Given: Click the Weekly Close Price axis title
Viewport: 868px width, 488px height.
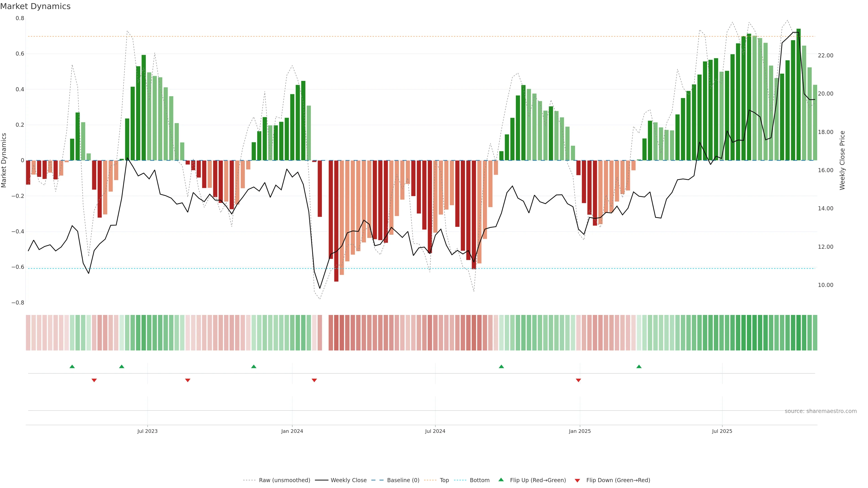Looking at the screenshot, I should pyautogui.click(x=842, y=160).
